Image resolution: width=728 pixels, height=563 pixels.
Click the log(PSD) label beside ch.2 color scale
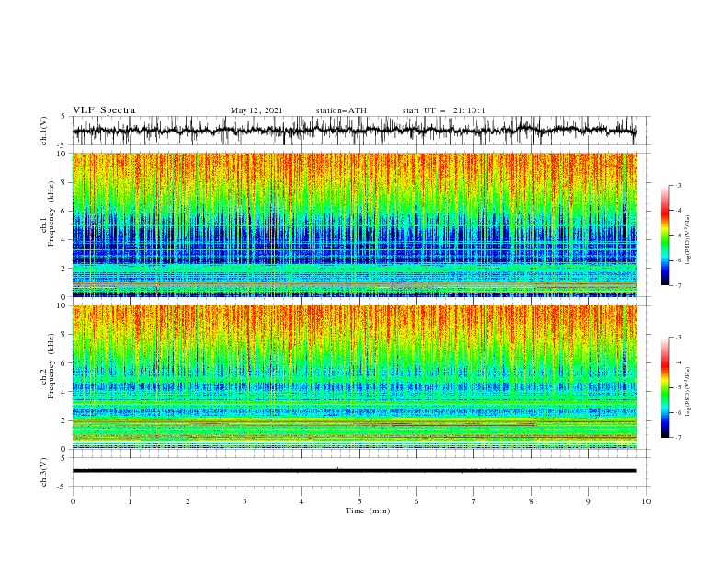point(688,392)
